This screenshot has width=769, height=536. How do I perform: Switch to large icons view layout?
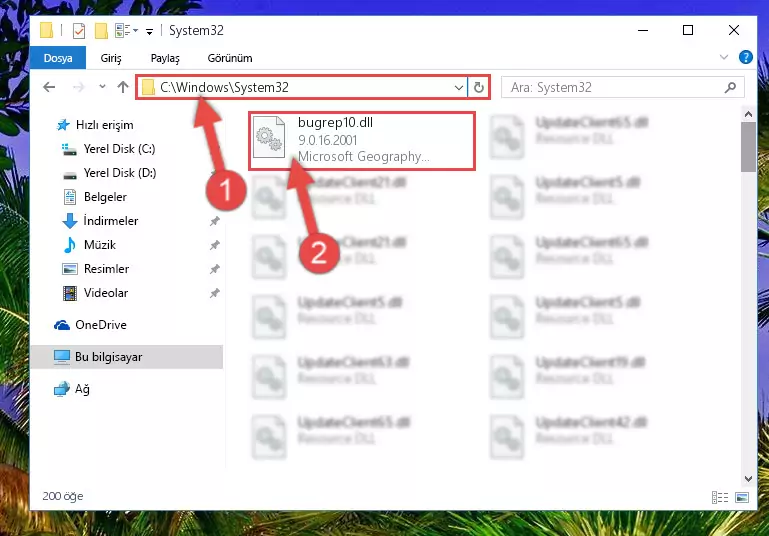point(742,497)
